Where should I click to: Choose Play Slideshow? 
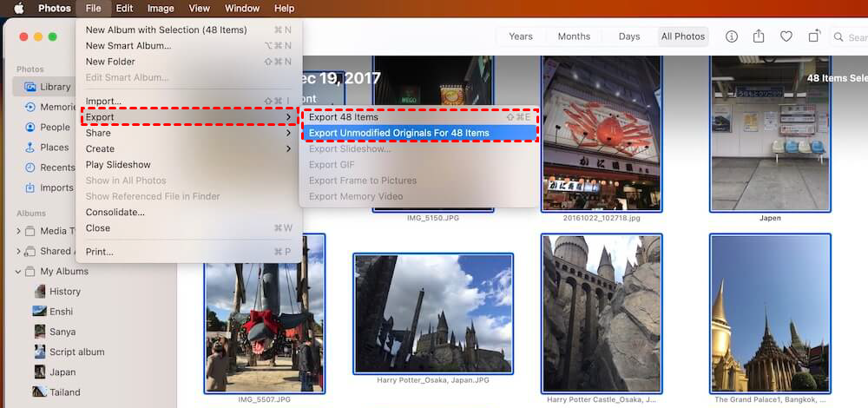188,164
